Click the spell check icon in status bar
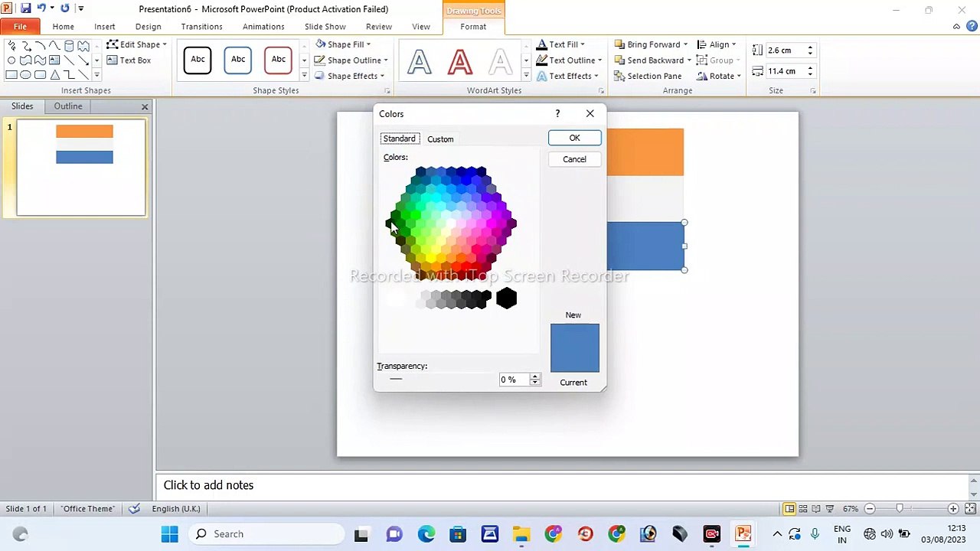The image size is (980, 551). coord(135,509)
